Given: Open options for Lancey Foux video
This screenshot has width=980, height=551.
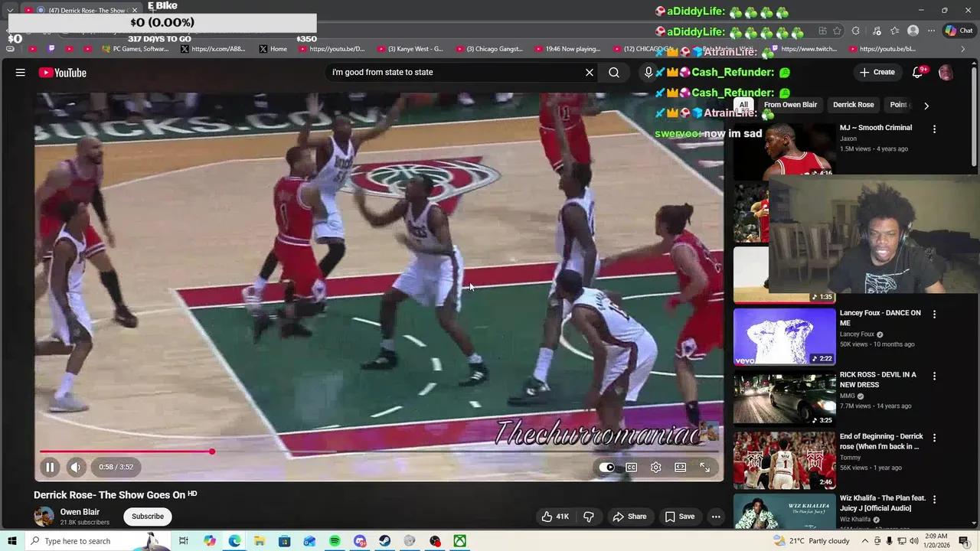Looking at the screenshot, I should [934, 315].
